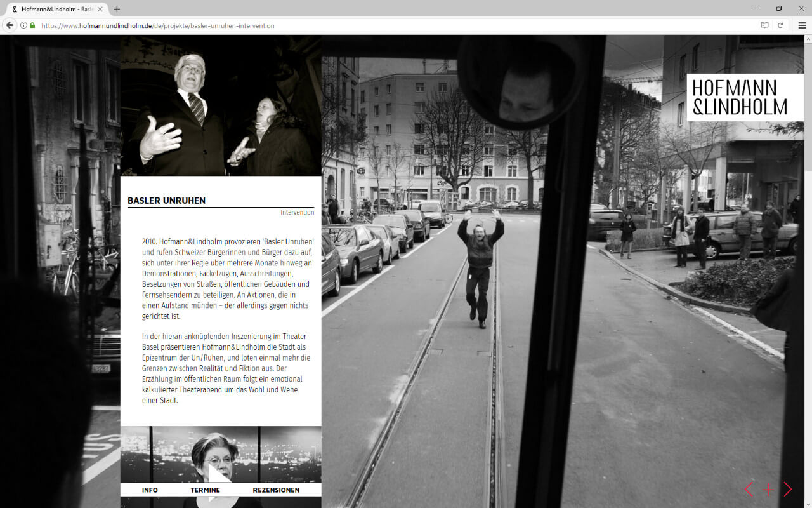Close the Hofmann&Lindholm browser tab

pyautogui.click(x=100, y=9)
